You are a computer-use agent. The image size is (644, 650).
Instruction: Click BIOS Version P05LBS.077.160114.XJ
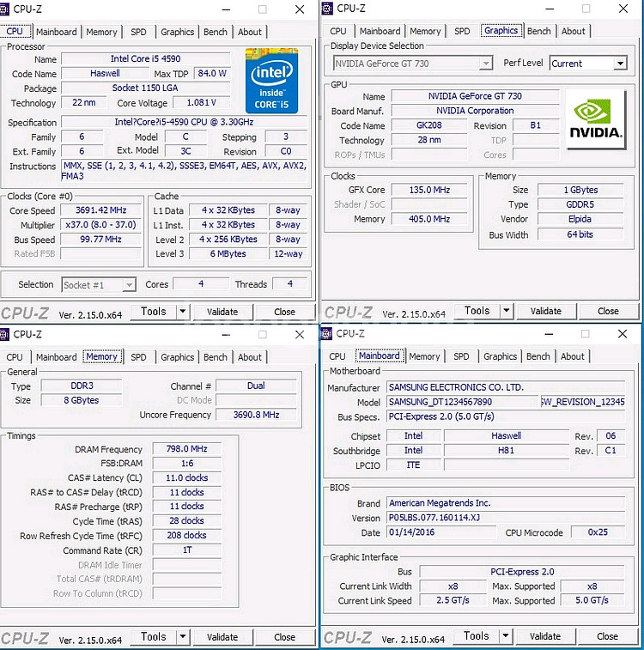(506, 518)
